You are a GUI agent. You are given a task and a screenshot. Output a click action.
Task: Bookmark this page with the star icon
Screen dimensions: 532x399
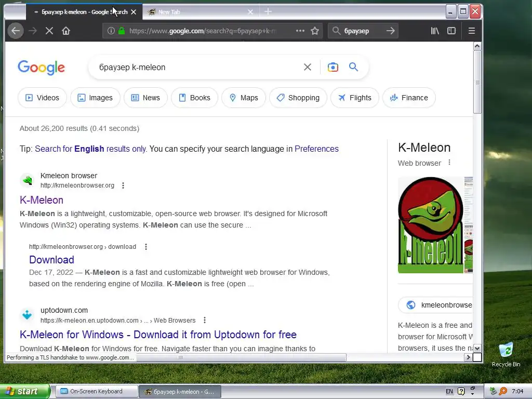(315, 31)
